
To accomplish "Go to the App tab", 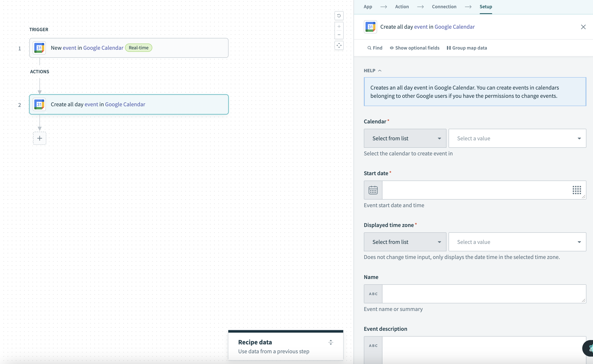I will (368, 7).
